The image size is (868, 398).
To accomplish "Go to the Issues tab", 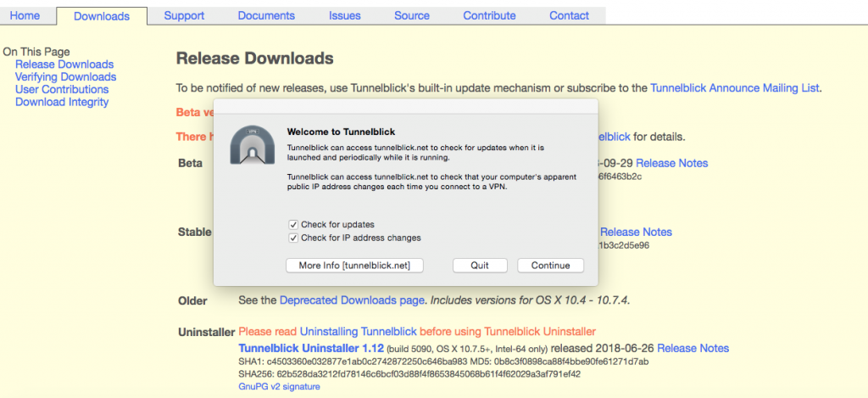I will 345,15.
